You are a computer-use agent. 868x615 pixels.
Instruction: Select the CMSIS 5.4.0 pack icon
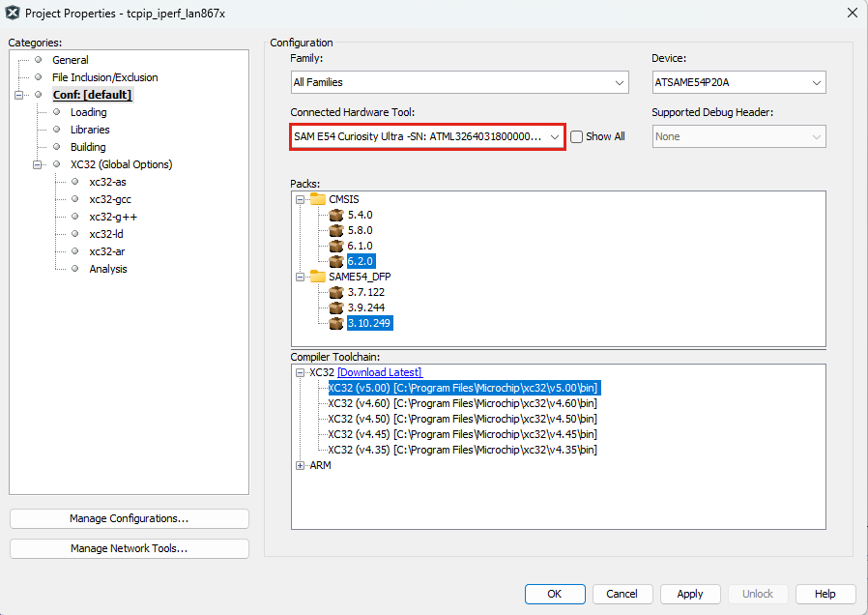336,215
